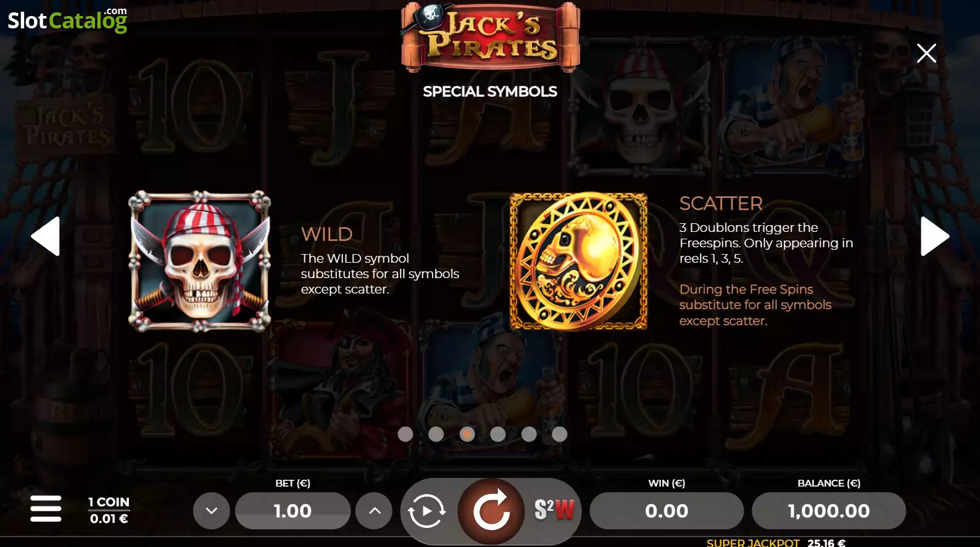Go to previous paytable page arrow
The image size is (980, 547).
click(x=46, y=236)
